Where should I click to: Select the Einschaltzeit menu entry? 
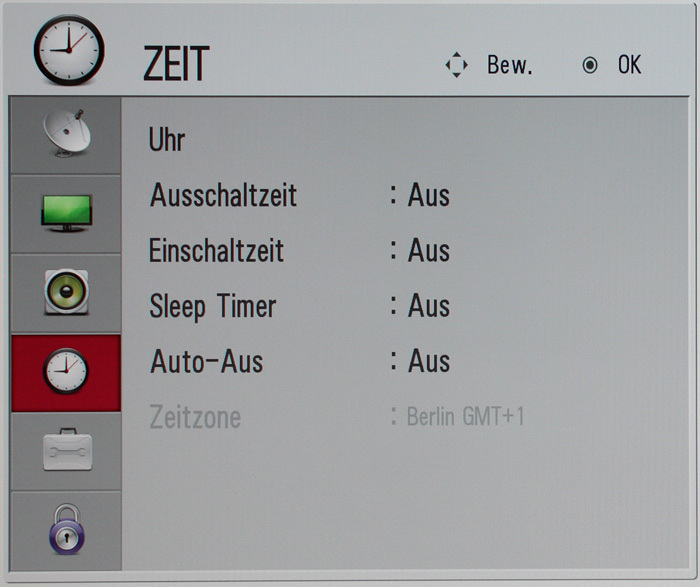click(216, 250)
